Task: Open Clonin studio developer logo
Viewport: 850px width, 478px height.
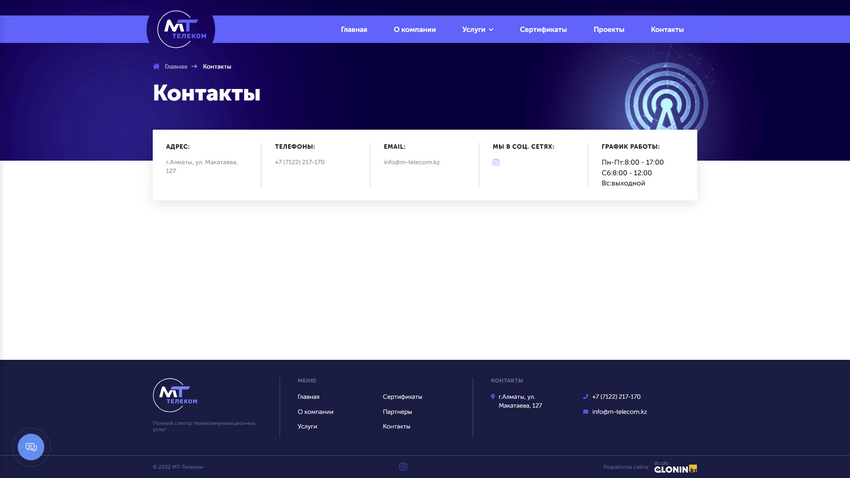Action: 675,468
